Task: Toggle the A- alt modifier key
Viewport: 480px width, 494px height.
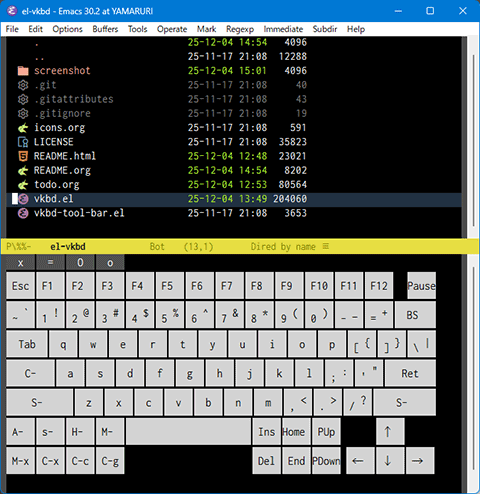Action: 21,432
